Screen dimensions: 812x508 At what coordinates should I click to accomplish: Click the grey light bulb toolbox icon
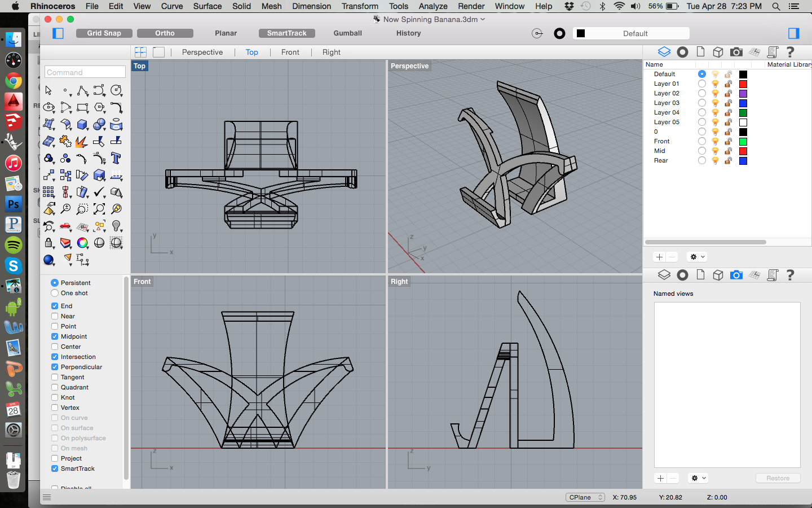(116, 226)
